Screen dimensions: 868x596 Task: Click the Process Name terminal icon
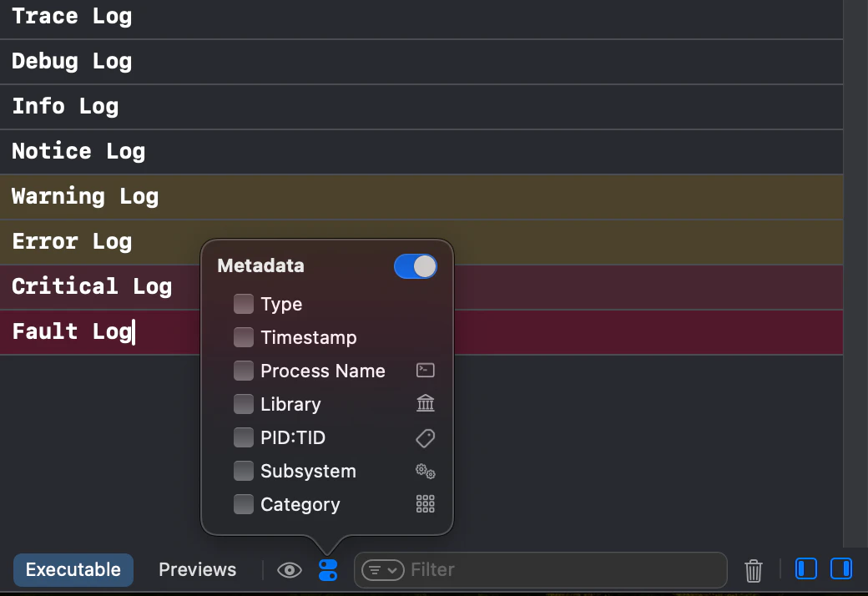pos(425,370)
